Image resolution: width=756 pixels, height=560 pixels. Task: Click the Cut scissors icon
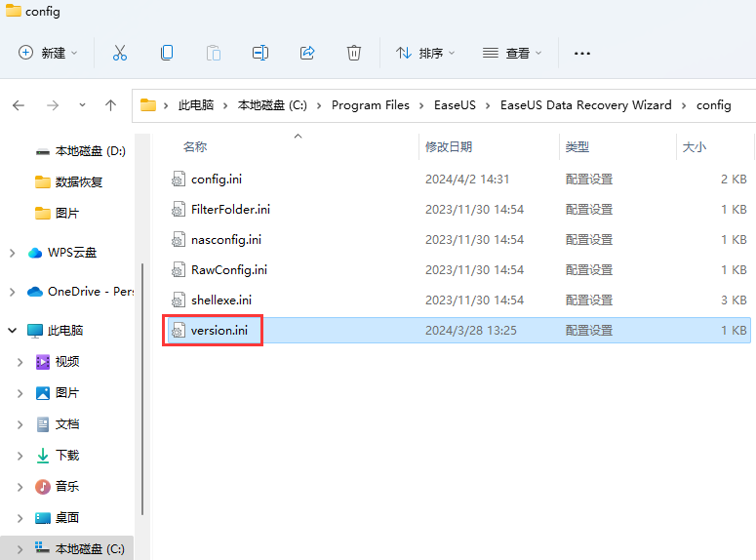(120, 53)
